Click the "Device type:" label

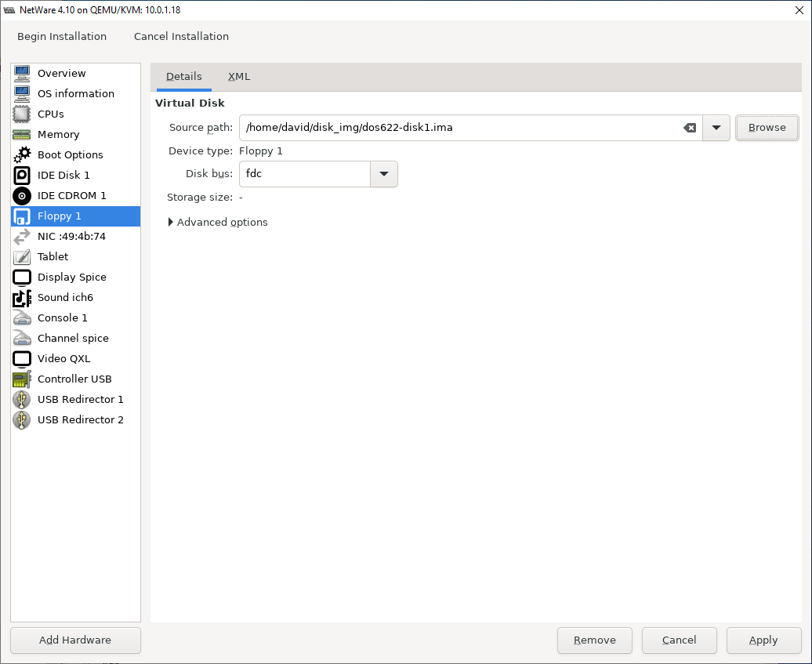tap(201, 151)
